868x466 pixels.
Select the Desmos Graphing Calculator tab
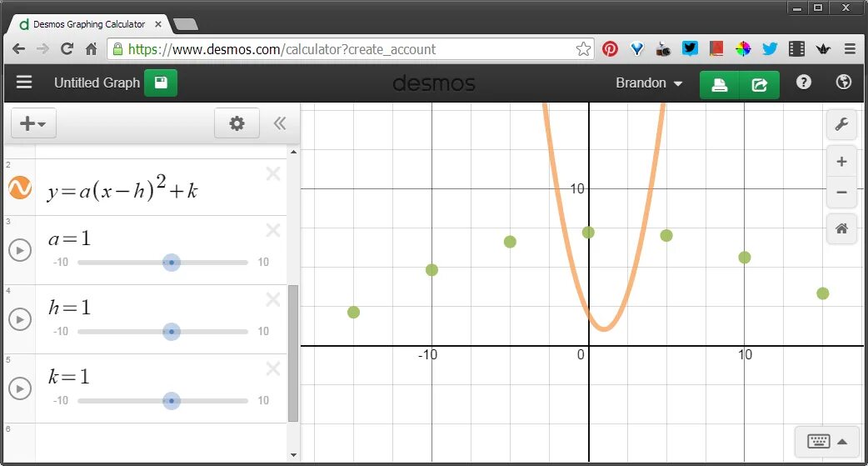click(x=88, y=24)
